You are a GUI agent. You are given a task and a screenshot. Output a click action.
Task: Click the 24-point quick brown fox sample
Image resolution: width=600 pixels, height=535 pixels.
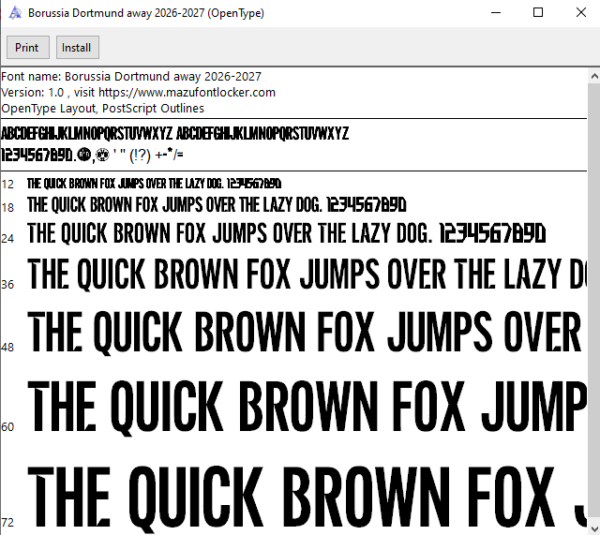click(286, 233)
